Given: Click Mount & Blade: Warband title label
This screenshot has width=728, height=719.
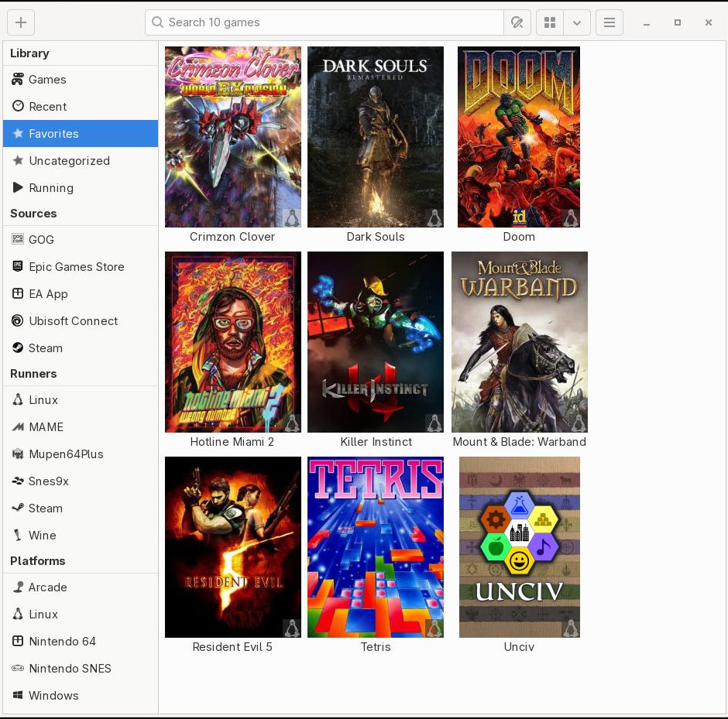Looking at the screenshot, I should pyautogui.click(x=520, y=442).
